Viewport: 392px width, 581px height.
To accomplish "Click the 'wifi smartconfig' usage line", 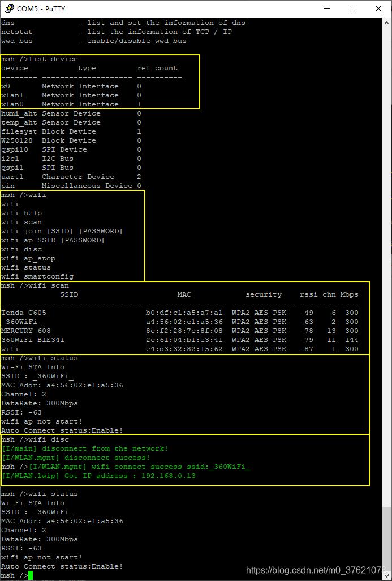I will pos(37,276).
